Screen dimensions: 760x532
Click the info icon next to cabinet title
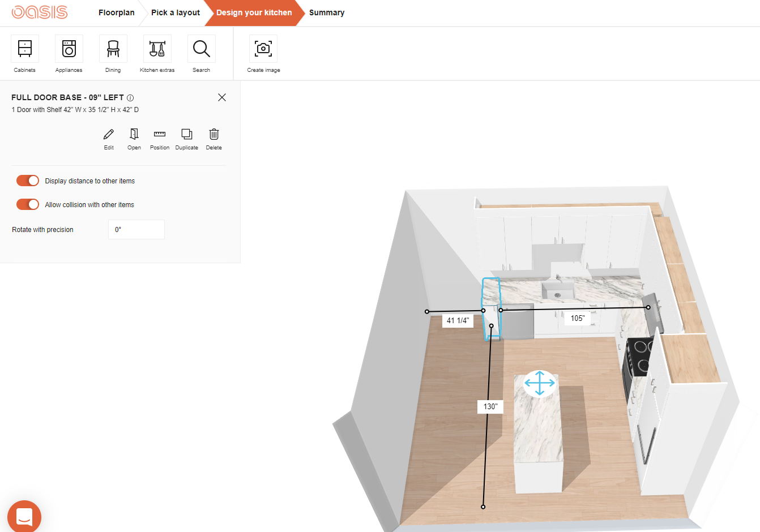point(130,98)
